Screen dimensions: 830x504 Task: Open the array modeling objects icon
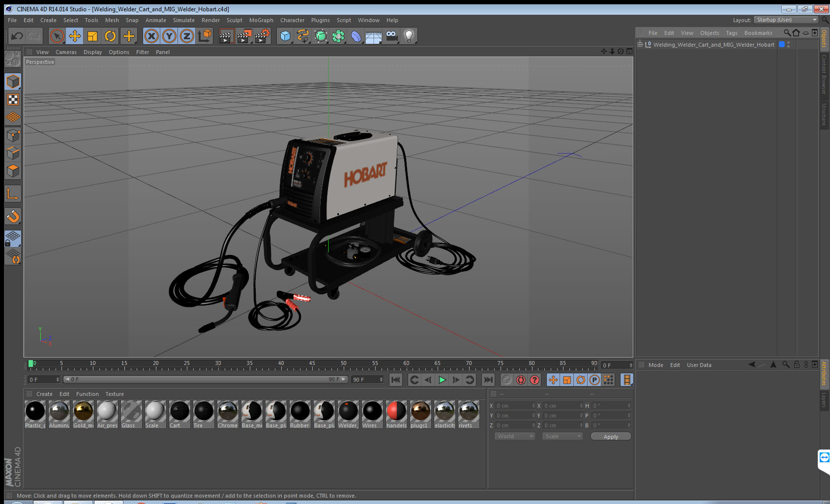pos(338,36)
